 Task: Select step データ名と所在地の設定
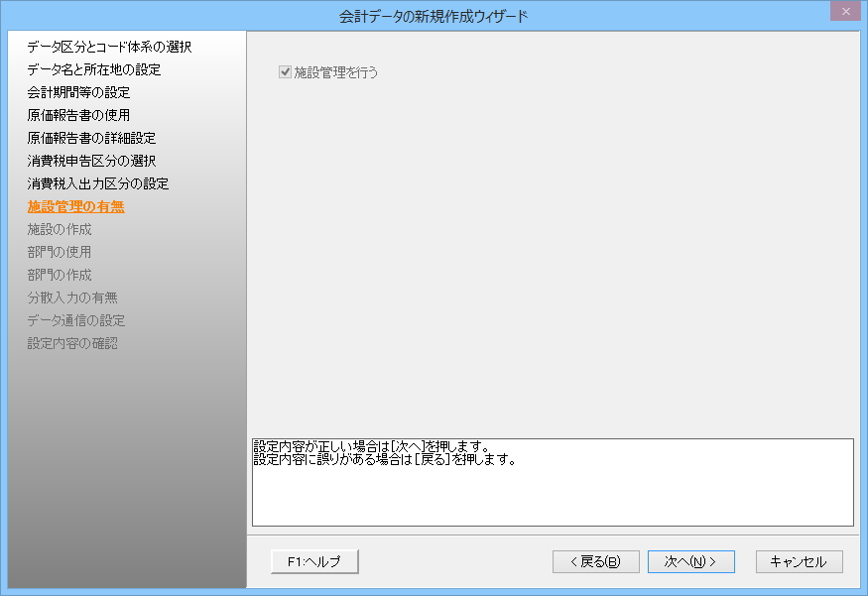(x=94, y=69)
